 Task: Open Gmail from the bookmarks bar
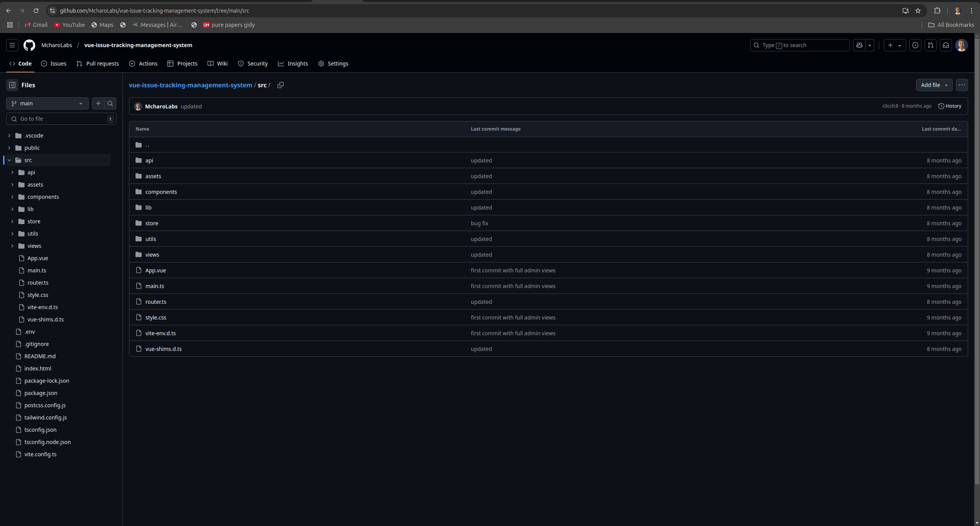[36, 25]
